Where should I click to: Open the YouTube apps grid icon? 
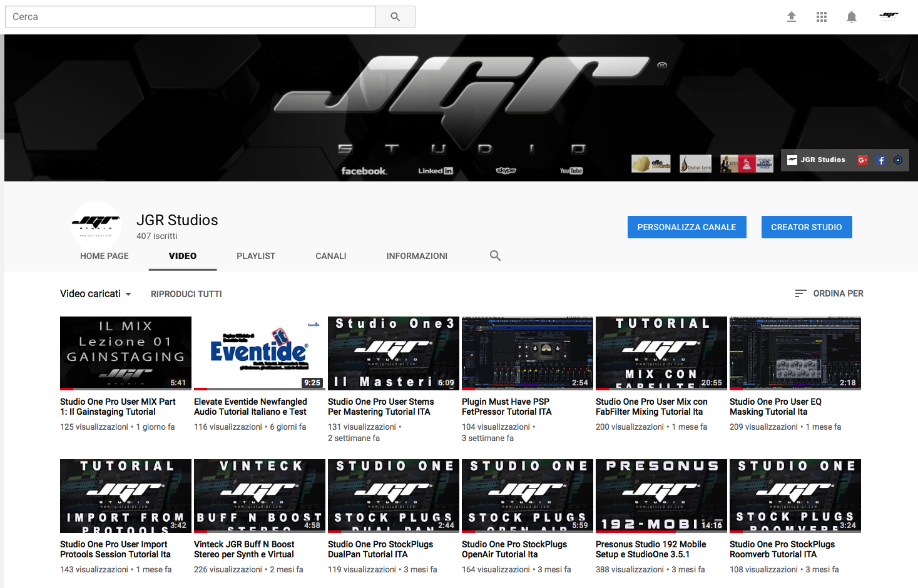click(821, 16)
